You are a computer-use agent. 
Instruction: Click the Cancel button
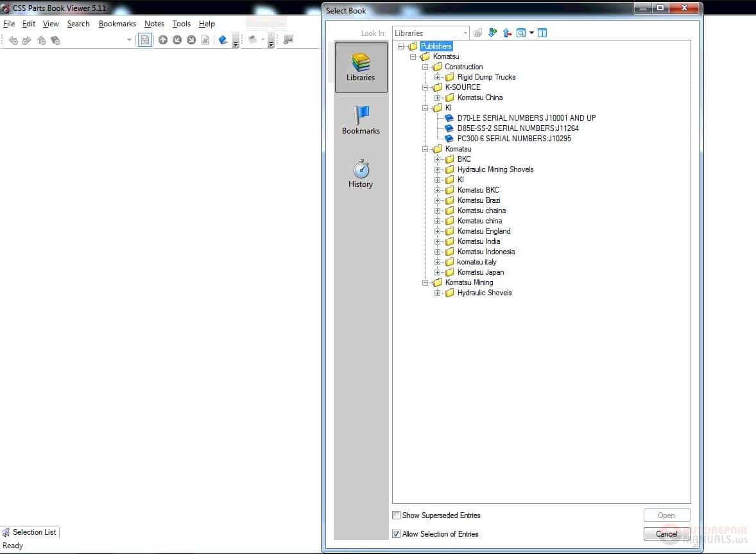click(667, 533)
